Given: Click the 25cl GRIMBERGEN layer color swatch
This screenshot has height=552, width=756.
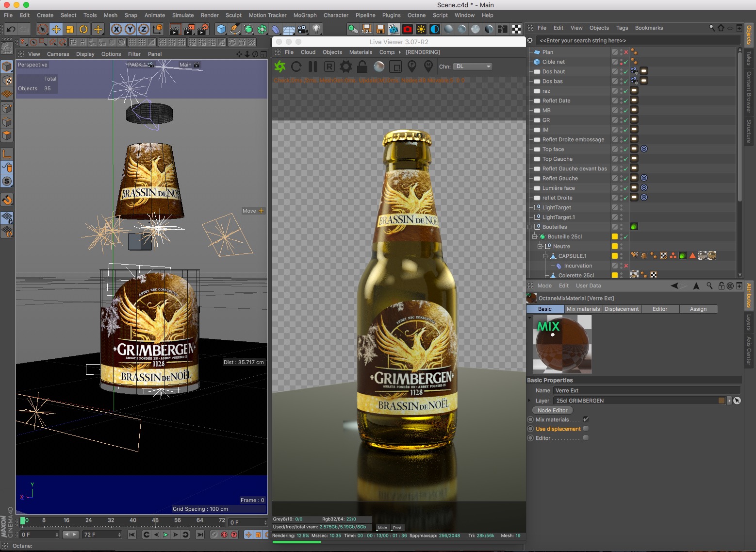Looking at the screenshot, I should pos(722,401).
